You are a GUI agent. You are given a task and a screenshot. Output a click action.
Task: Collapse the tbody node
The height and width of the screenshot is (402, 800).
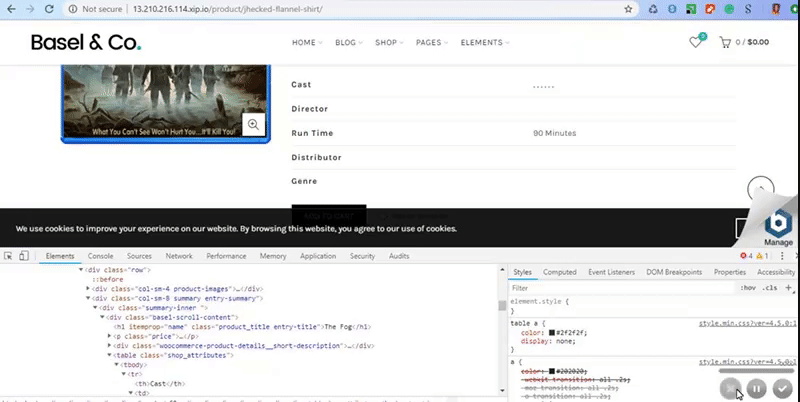click(116, 365)
